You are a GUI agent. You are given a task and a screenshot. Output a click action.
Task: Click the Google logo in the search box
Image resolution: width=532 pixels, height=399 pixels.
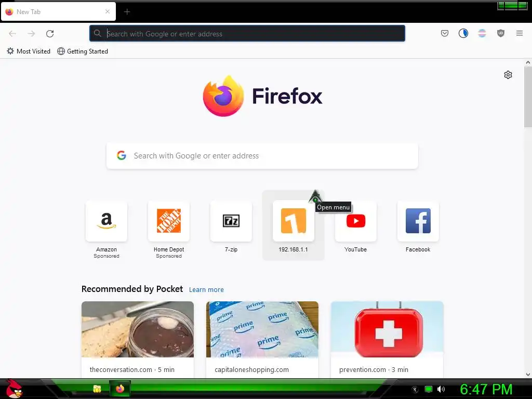(122, 155)
